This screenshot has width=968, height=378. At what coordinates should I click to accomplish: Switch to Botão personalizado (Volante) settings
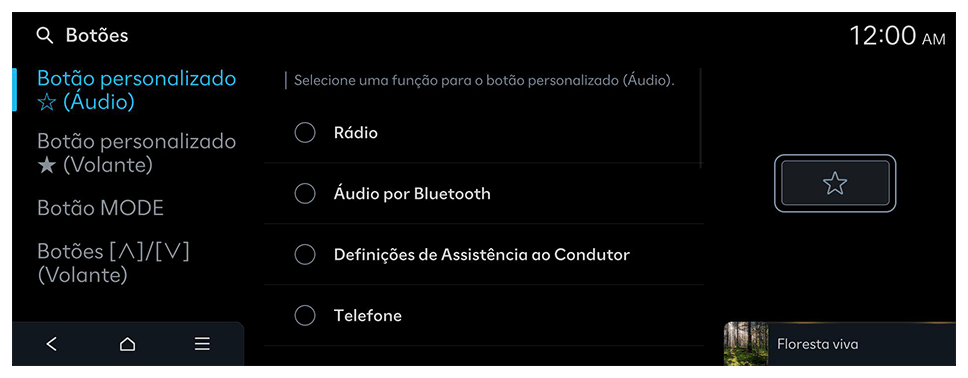pyautogui.click(x=136, y=153)
